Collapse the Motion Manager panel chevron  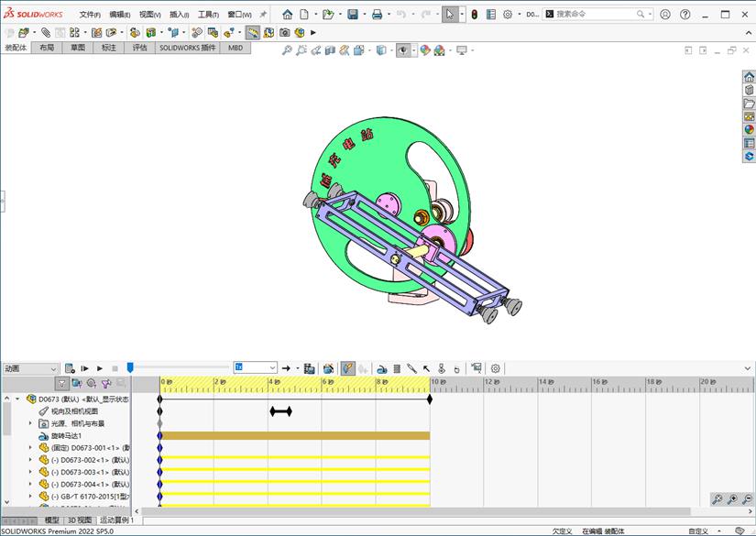click(x=748, y=368)
